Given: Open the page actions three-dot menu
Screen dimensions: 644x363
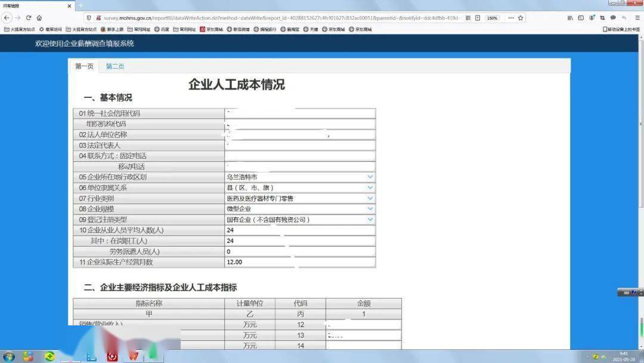Looking at the screenshot, I should pyautogui.click(x=511, y=18).
